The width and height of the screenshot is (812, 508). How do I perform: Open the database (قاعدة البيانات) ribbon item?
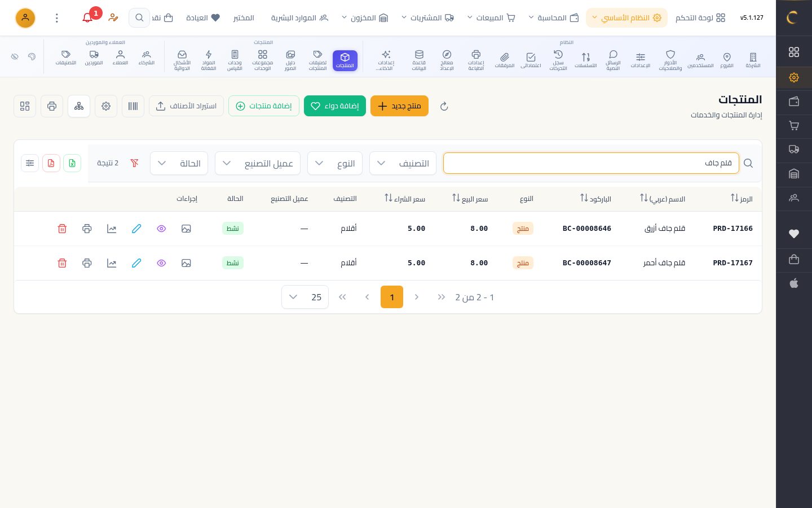coord(419,60)
